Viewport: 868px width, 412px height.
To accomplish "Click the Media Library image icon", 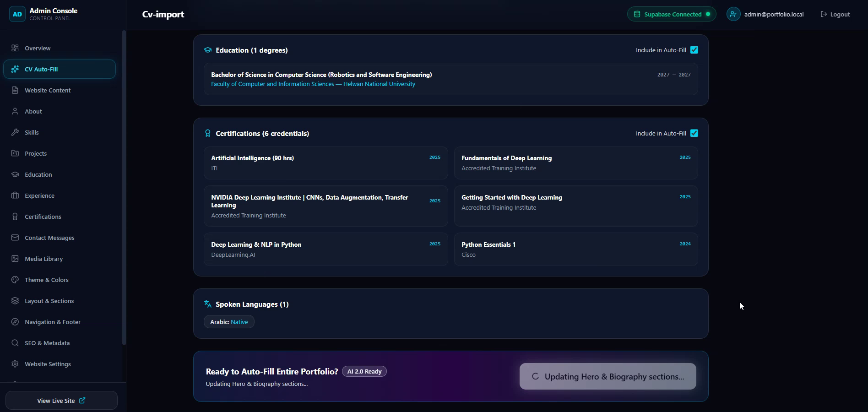I will click(15, 259).
